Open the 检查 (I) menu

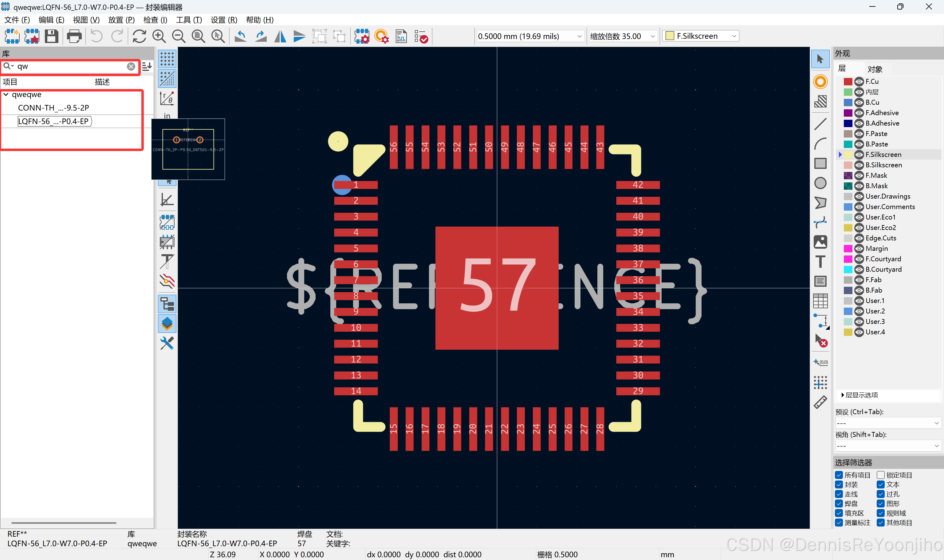(155, 20)
